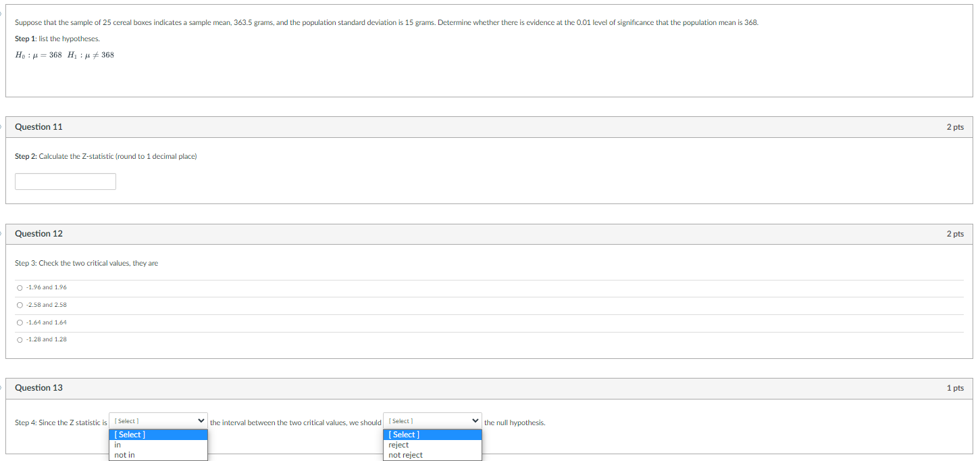The height and width of the screenshot is (461, 980).
Task: Pick the highlighted '[ Select ]' entry above 'reject'
Action: coord(432,435)
